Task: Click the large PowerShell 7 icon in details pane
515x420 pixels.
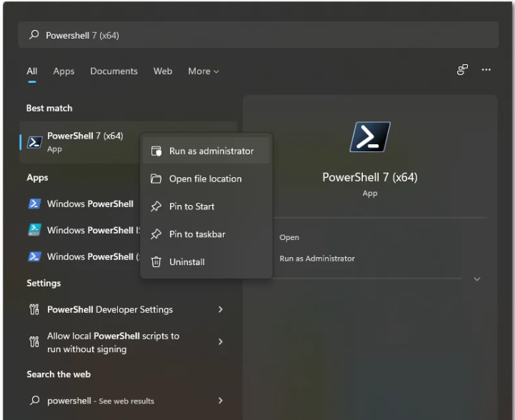Action: click(369, 137)
